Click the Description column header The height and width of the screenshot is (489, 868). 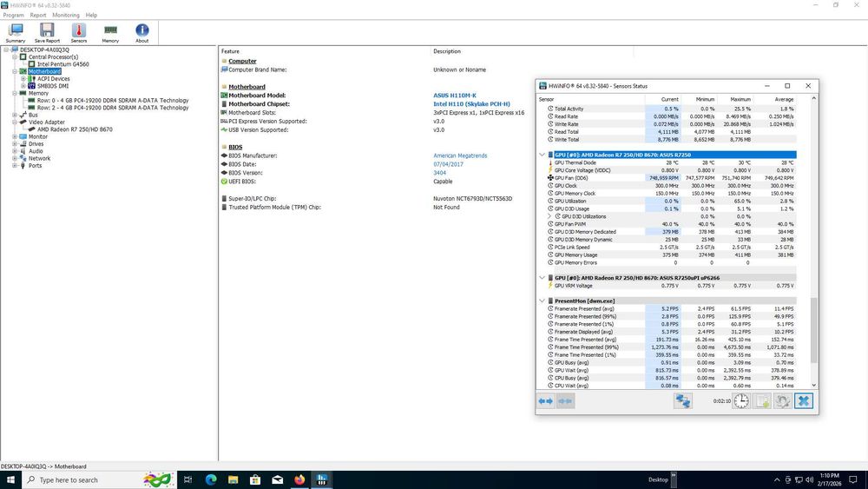[x=447, y=51]
